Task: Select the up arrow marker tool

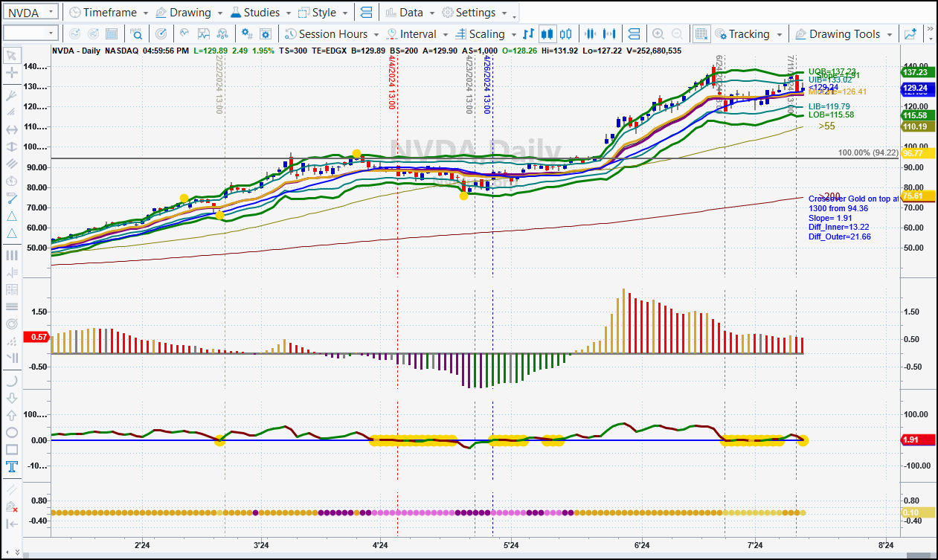Action: [12, 415]
